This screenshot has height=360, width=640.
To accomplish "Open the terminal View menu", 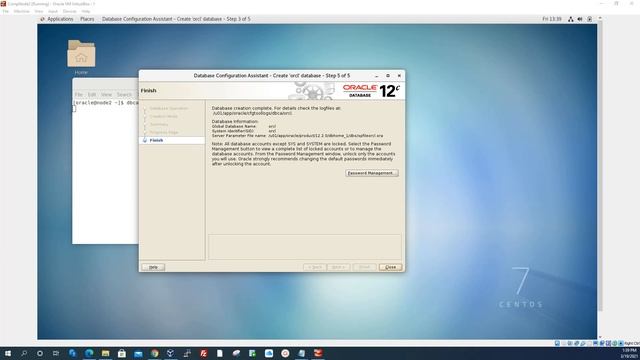I will 106,94.
